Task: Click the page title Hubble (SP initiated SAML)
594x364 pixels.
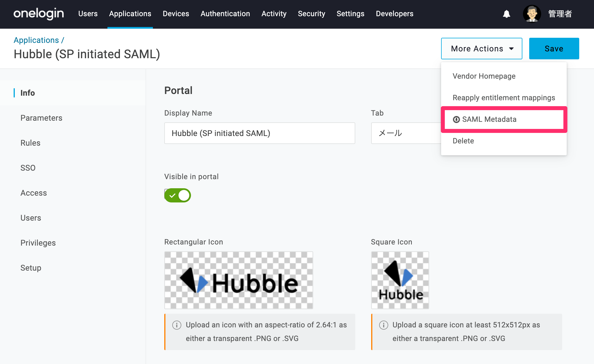Action: point(87,54)
